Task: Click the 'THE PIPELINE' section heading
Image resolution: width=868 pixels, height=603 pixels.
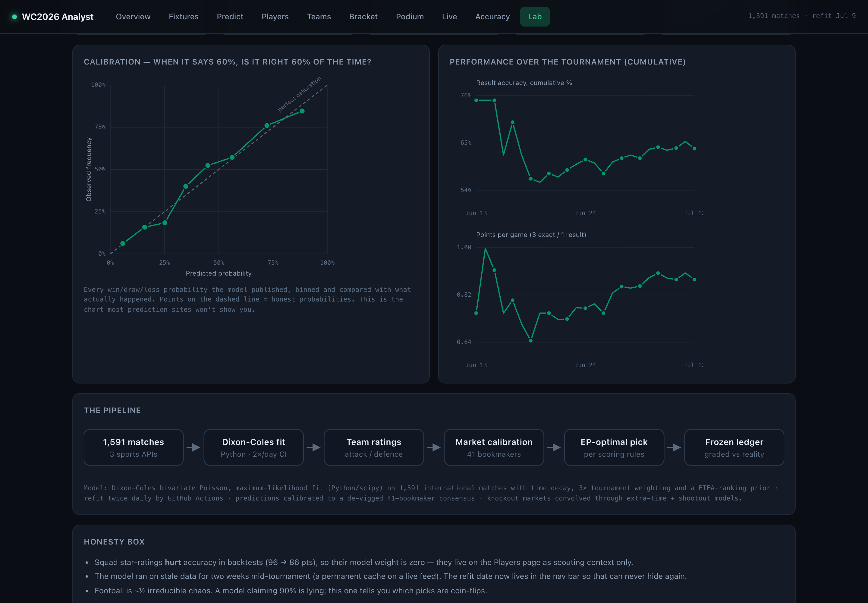Action: (x=112, y=410)
